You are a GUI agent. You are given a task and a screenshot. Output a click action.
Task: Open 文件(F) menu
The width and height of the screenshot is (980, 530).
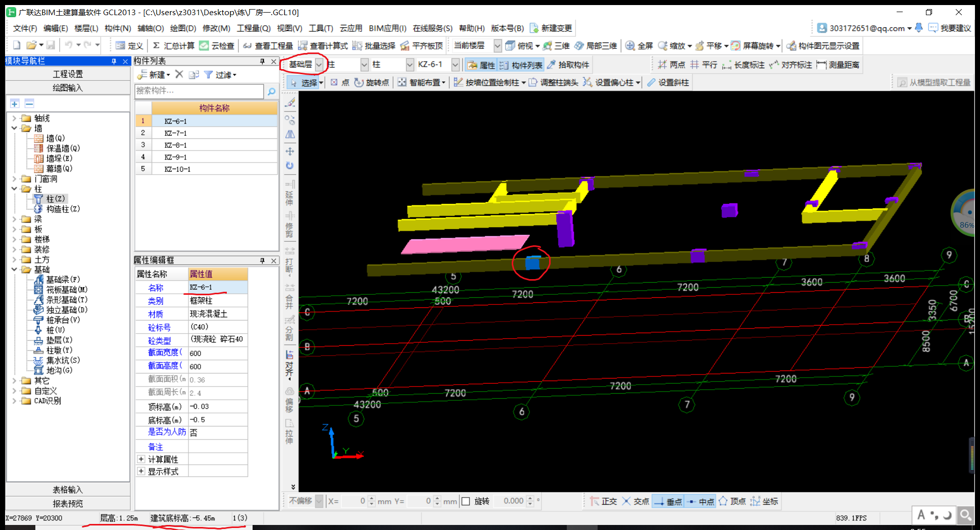pyautogui.click(x=25, y=28)
